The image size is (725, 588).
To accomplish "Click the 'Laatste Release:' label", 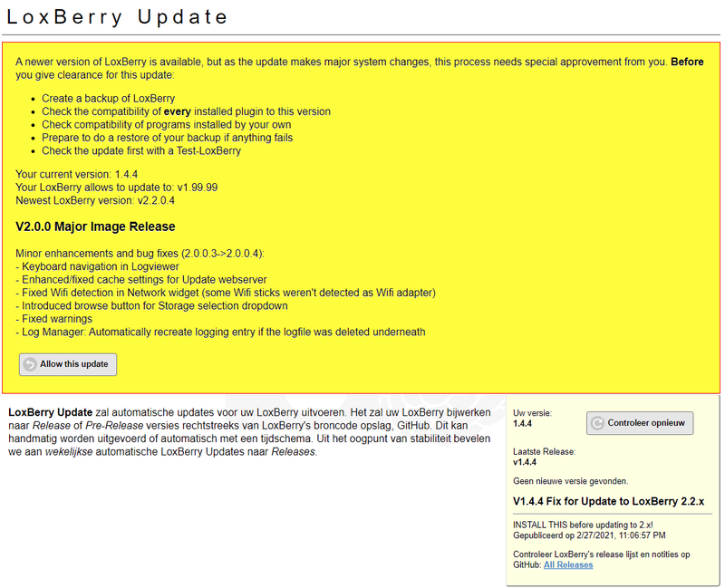I will [x=545, y=451].
